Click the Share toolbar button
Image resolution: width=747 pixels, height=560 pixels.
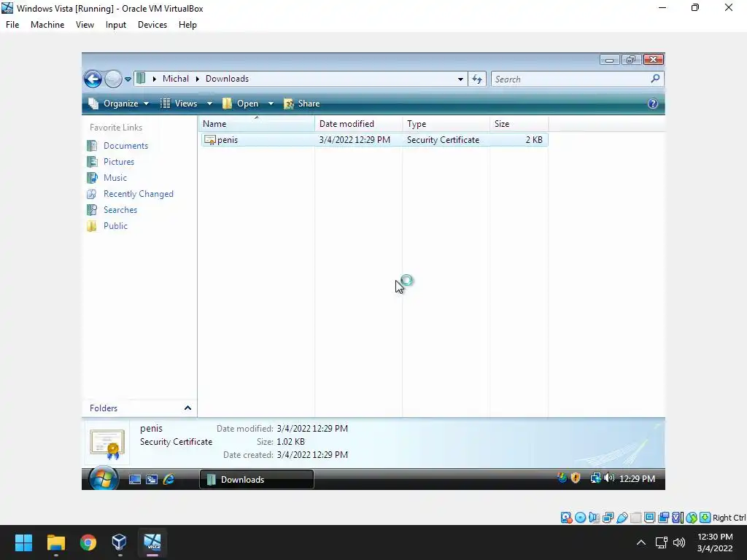pyautogui.click(x=302, y=104)
